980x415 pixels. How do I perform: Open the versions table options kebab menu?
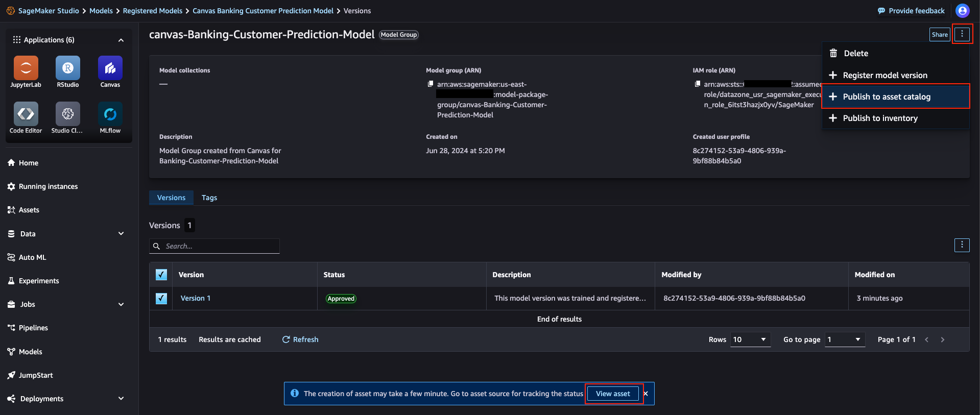[x=962, y=245]
